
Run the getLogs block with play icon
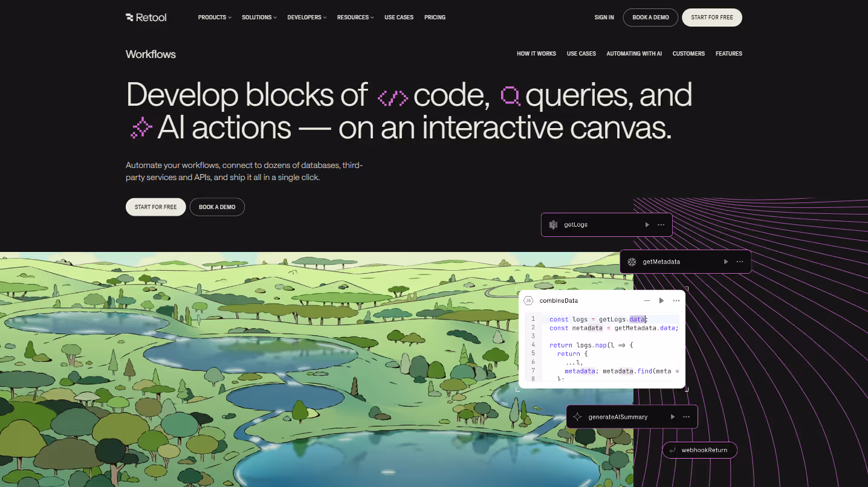(x=647, y=225)
